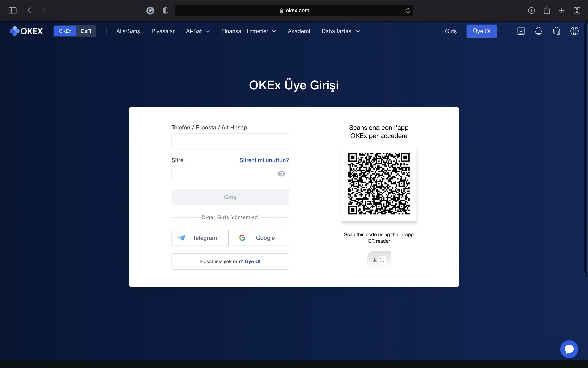The width and height of the screenshot is (588, 368).
Task: Open the privacy report shield icon
Action: (165, 10)
